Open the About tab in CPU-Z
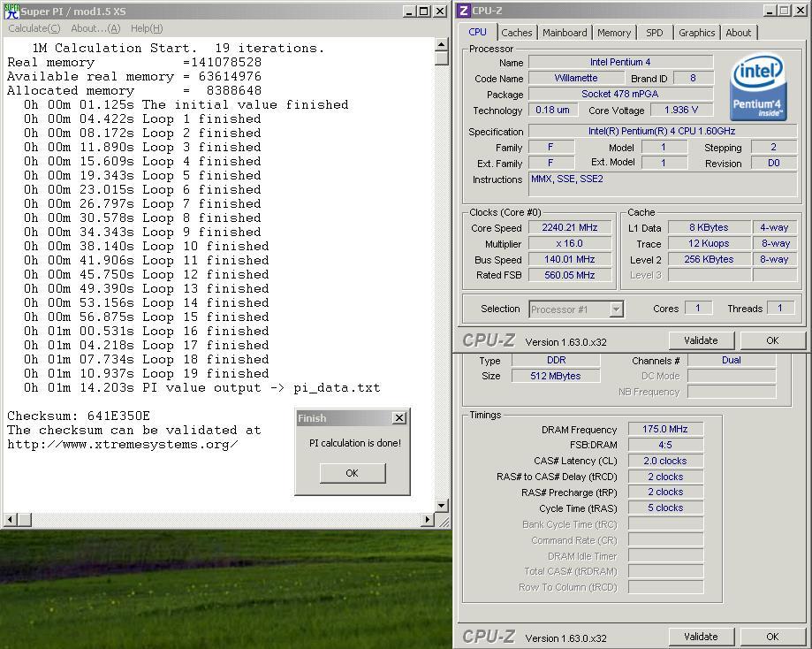The width and height of the screenshot is (812, 649). [x=738, y=33]
